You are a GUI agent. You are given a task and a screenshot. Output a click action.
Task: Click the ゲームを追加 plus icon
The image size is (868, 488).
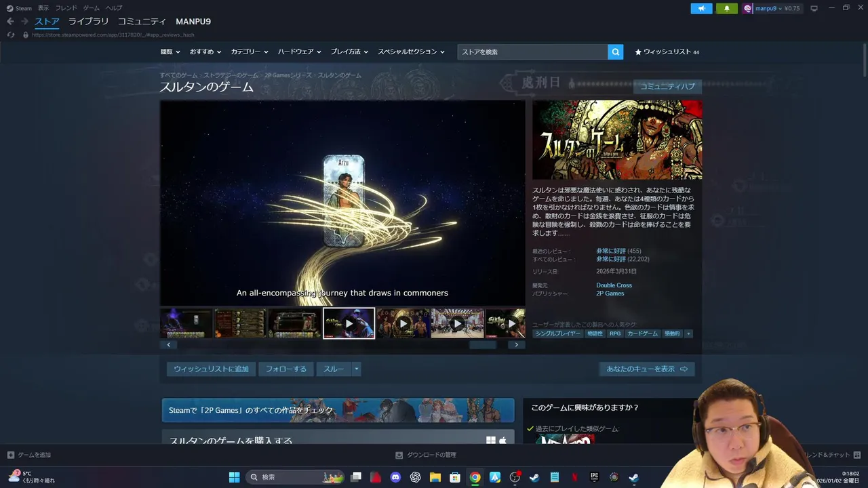[11, 455]
